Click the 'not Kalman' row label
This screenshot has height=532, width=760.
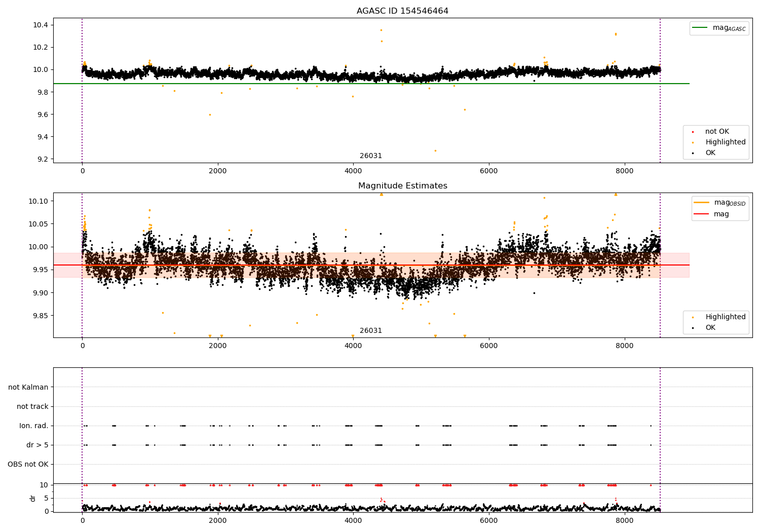[x=28, y=387]
